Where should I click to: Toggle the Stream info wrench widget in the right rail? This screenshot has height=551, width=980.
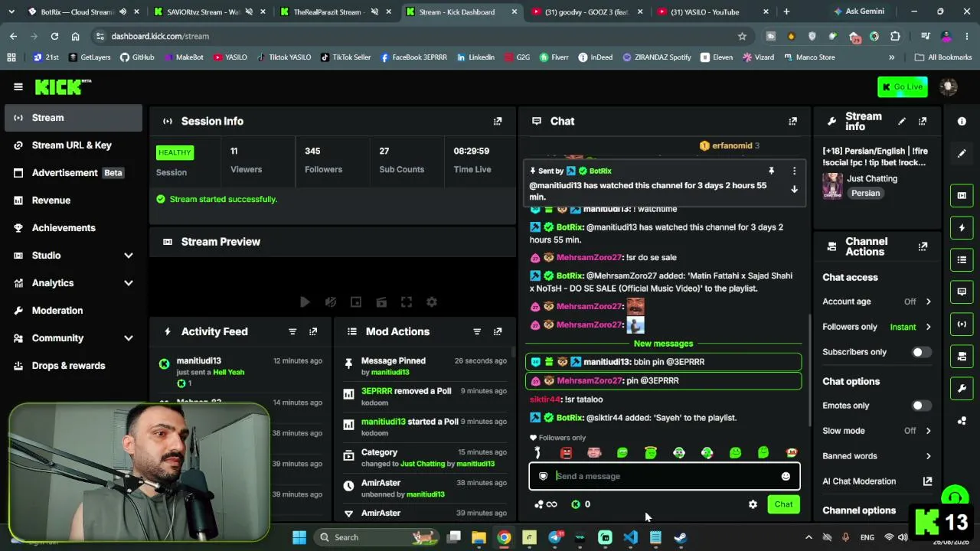[x=962, y=388]
